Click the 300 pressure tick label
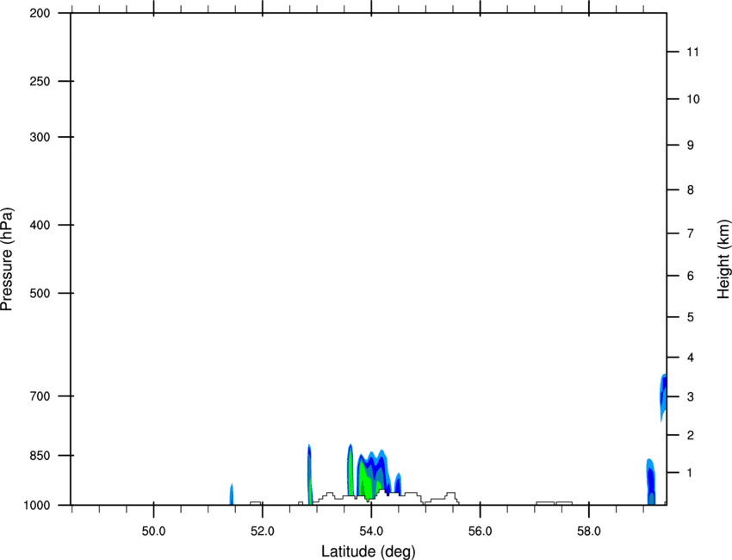 [x=40, y=137]
